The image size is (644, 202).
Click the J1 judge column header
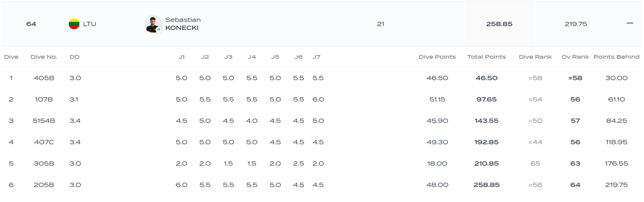pyautogui.click(x=182, y=57)
